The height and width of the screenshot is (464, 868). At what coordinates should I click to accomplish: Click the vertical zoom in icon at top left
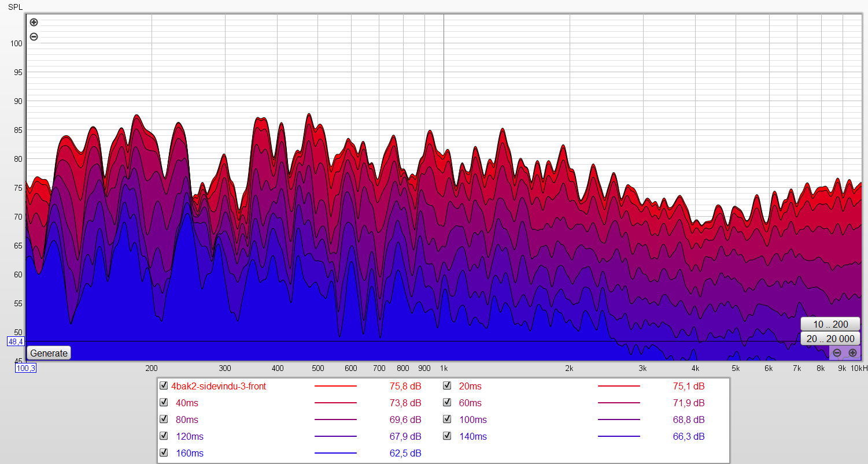point(34,23)
